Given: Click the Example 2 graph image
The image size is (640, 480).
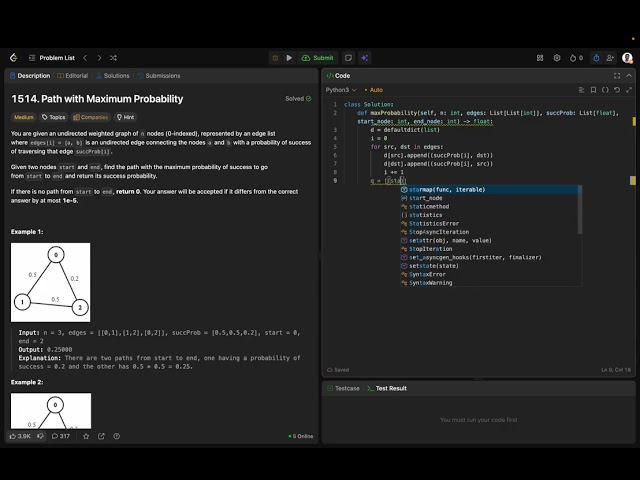Looking at the screenshot, I should [x=51, y=411].
